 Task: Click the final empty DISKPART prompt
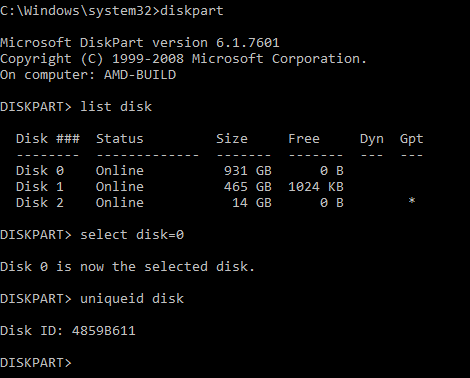coord(36,363)
